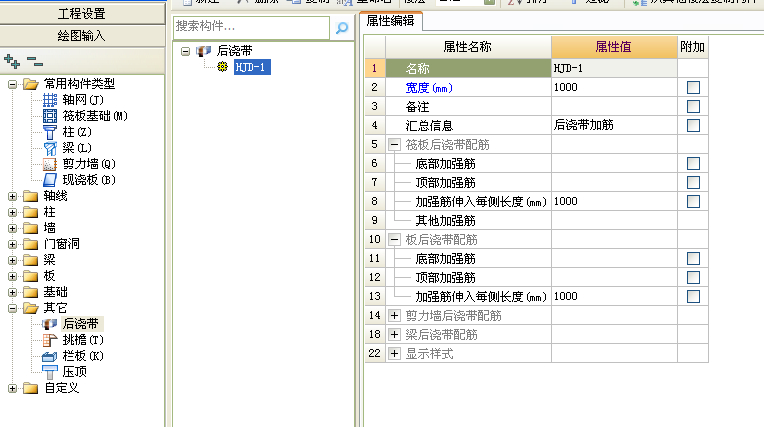Click the 附加 column header
764x427 pixels.
(692, 47)
